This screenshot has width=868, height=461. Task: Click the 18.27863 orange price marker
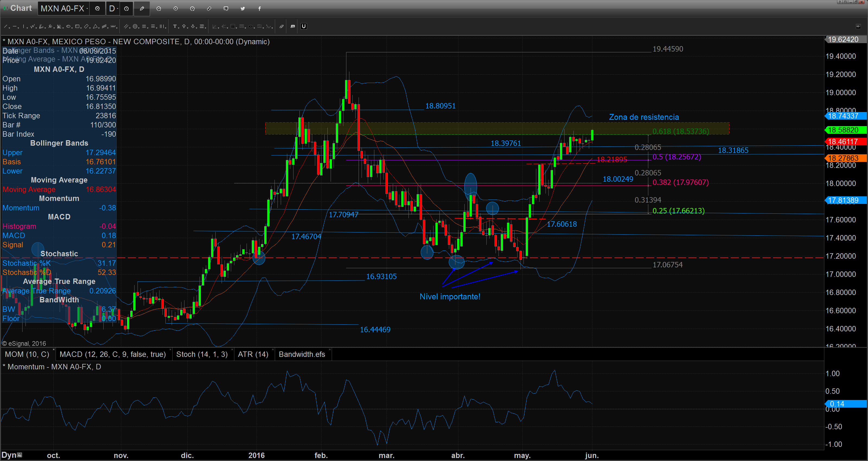845,158
